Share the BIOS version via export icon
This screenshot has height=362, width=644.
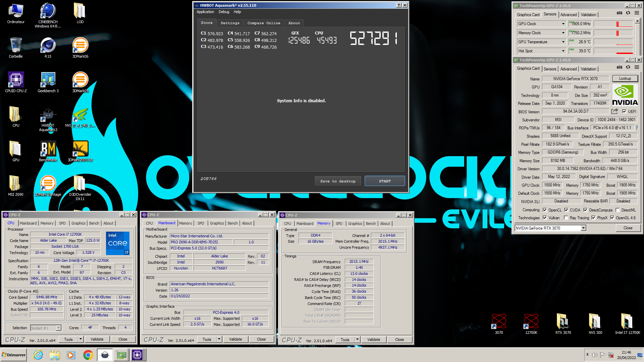pos(614,111)
